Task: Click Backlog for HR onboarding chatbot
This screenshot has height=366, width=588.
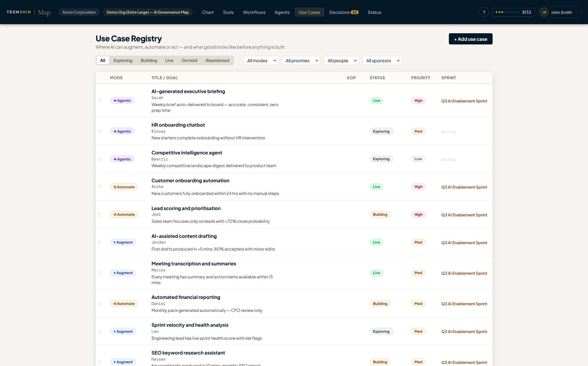Action: pos(449,131)
